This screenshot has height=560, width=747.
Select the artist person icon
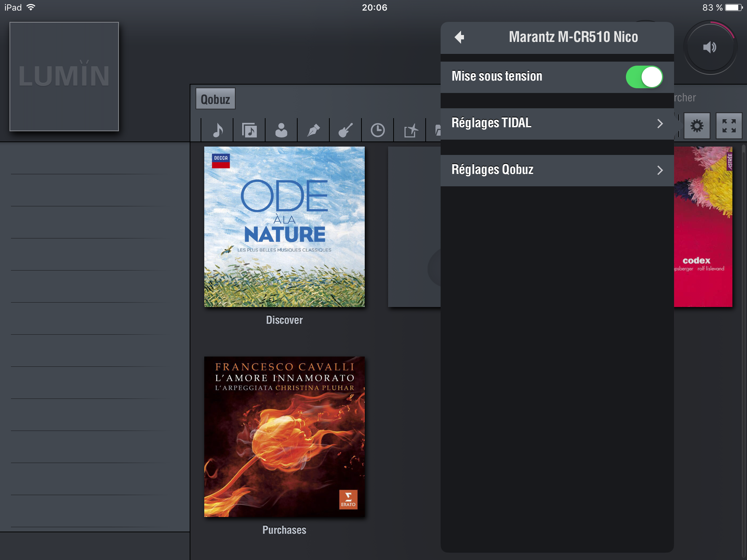click(281, 130)
